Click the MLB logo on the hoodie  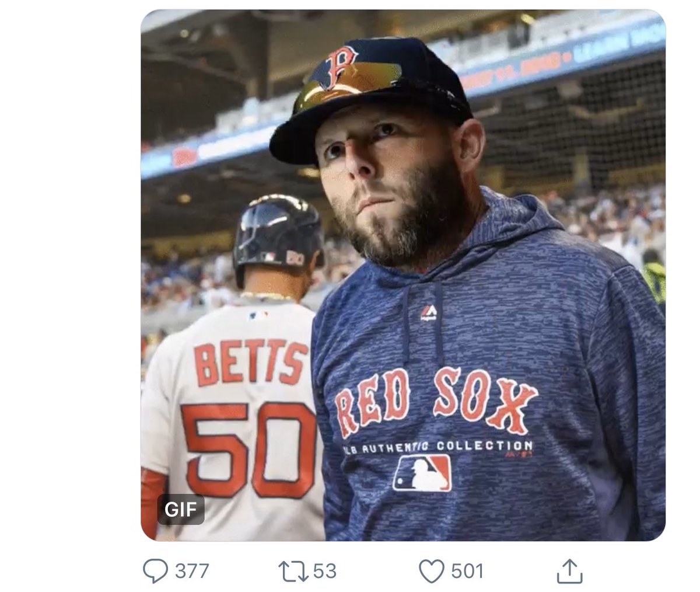422,473
